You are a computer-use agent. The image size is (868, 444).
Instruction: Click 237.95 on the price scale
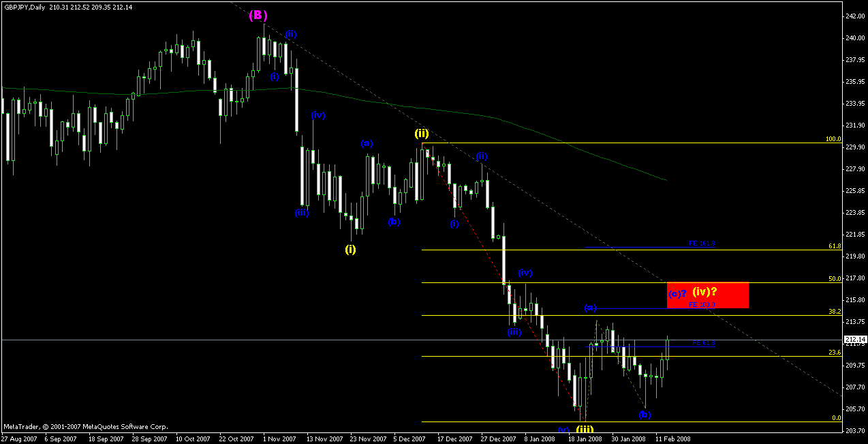854,59
